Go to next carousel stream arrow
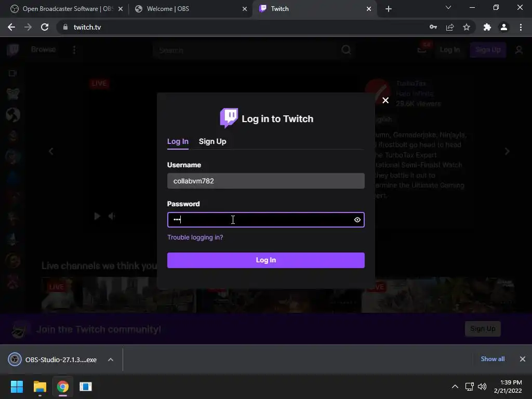532x399 pixels. coord(507,151)
